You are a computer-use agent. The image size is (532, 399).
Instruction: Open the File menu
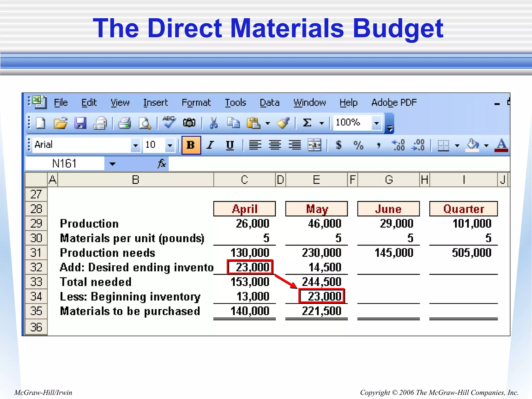[61, 103]
